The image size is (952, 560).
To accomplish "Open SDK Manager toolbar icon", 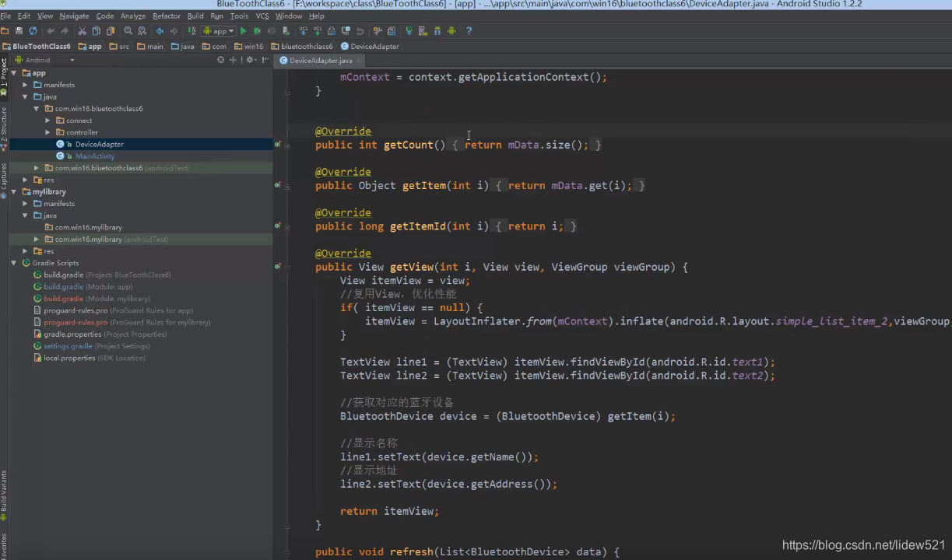I will click(437, 31).
